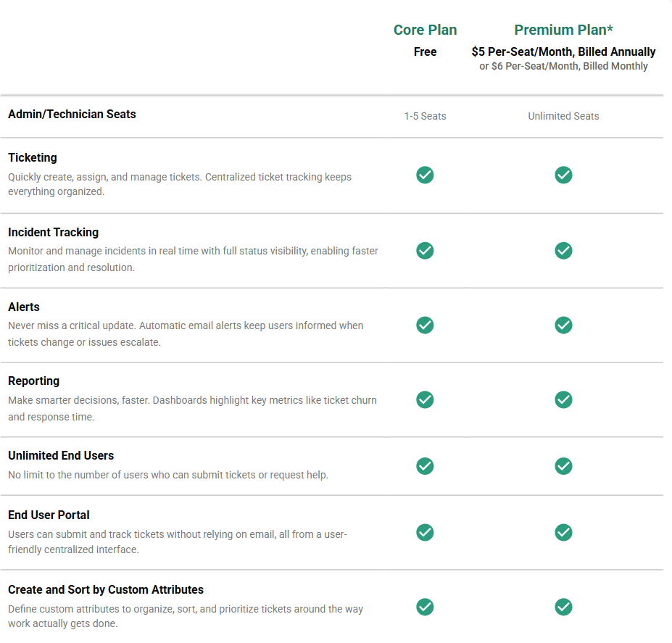Viewport: 672px width, 643px height.
Task: Click the Admin/Technician Seats row label
Action: pyautogui.click(x=72, y=115)
